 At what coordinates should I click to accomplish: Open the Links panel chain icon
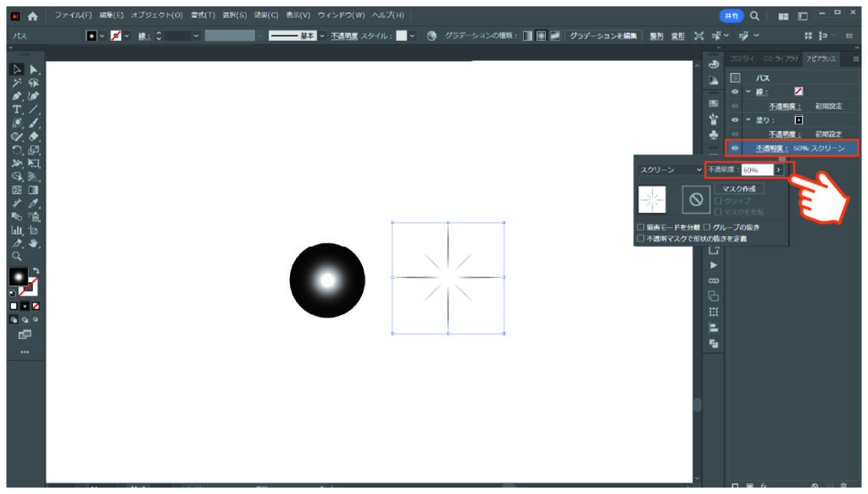714,280
